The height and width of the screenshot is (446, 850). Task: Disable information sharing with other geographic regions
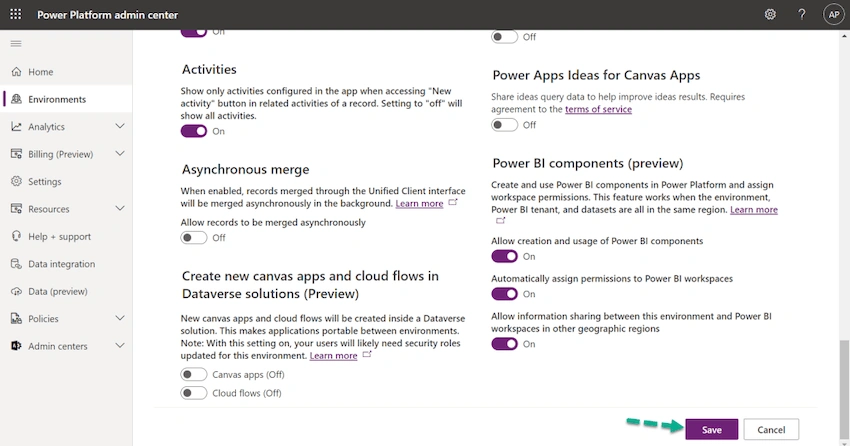click(505, 344)
